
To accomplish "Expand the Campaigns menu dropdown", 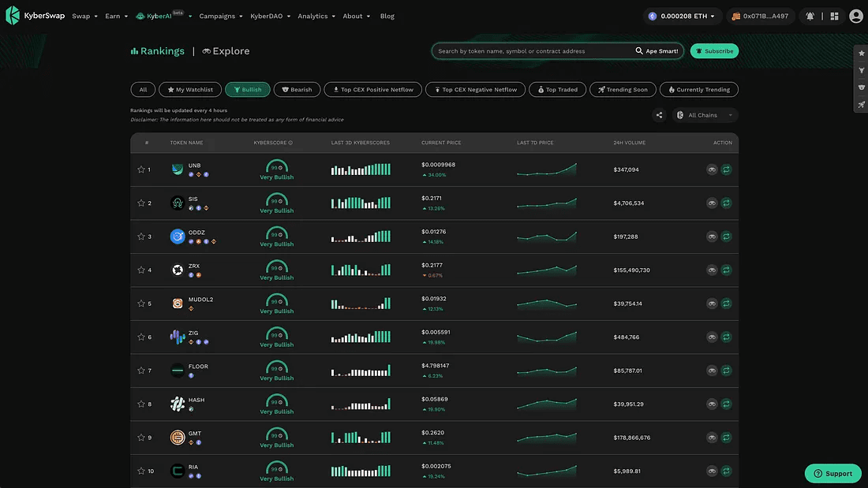I will coord(221,16).
